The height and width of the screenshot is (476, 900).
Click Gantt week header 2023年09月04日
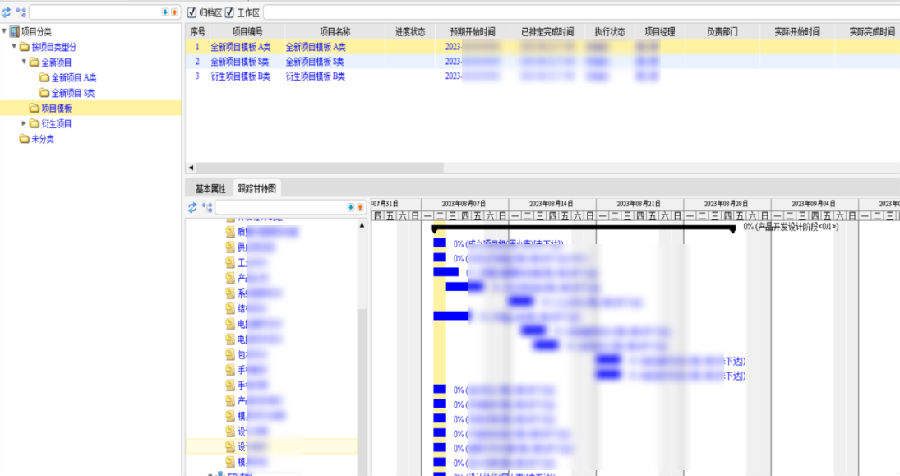tap(813, 204)
